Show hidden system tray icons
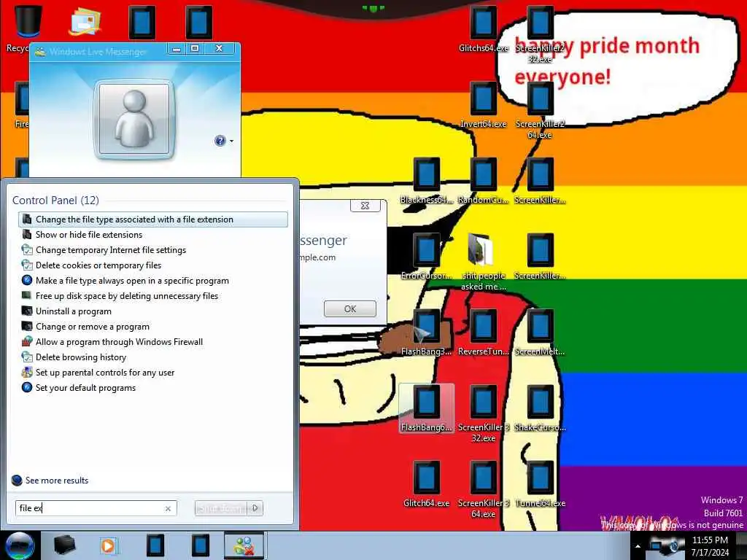This screenshot has height=560, width=747. pyautogui.click(x=638, y=546)
